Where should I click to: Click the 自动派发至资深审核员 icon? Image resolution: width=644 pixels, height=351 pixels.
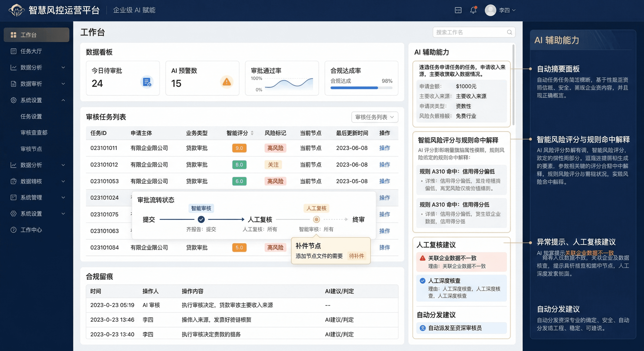422,328
